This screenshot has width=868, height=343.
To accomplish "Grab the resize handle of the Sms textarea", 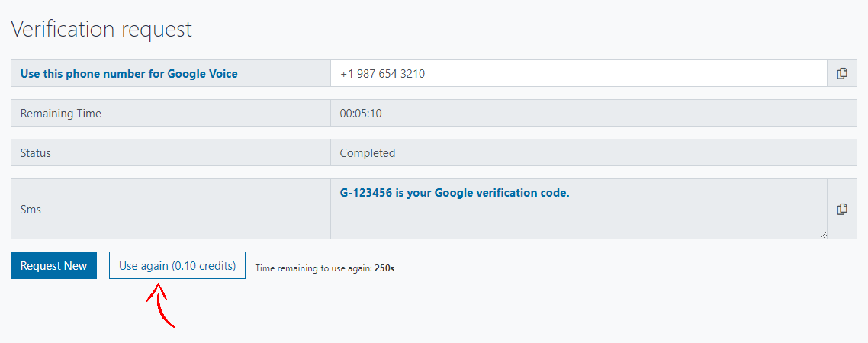I will coord(822,234).
